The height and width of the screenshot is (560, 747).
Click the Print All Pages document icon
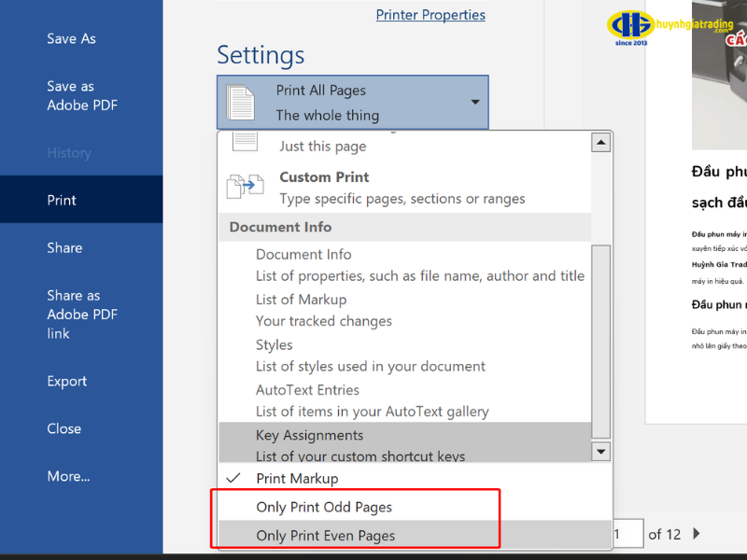(241, 103)
